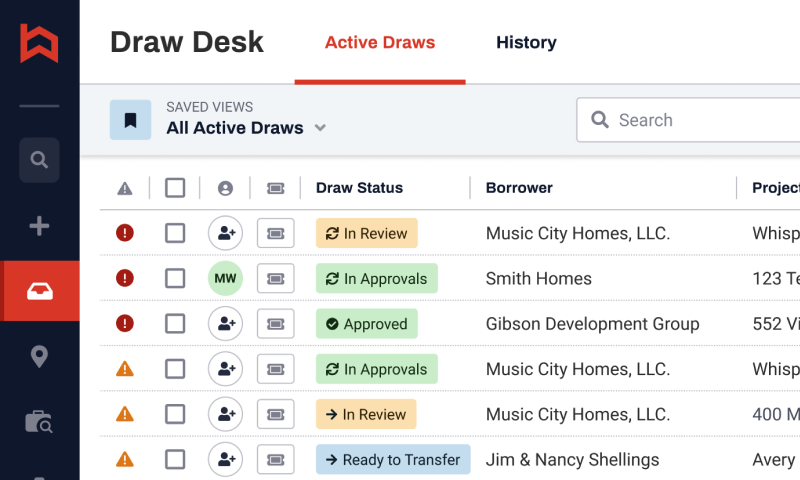
Task: Assign user for Gibson Development Group row
Action: (x=226, y=324)
